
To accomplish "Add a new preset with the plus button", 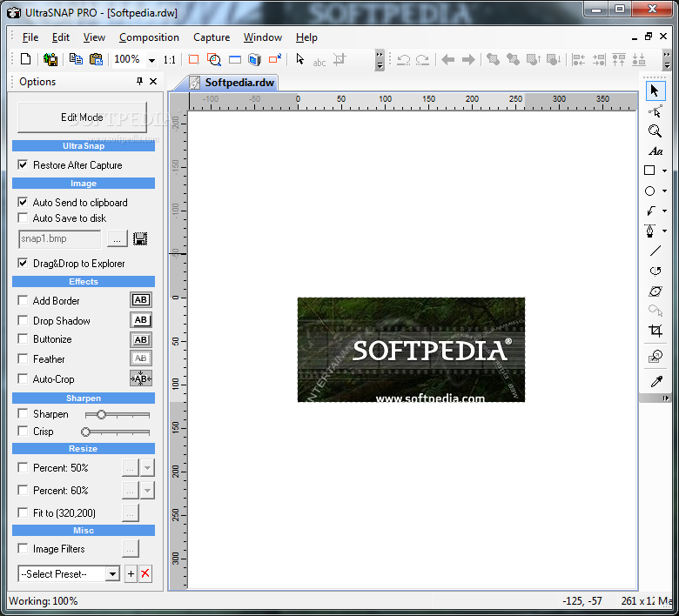I will coord(131,574).
